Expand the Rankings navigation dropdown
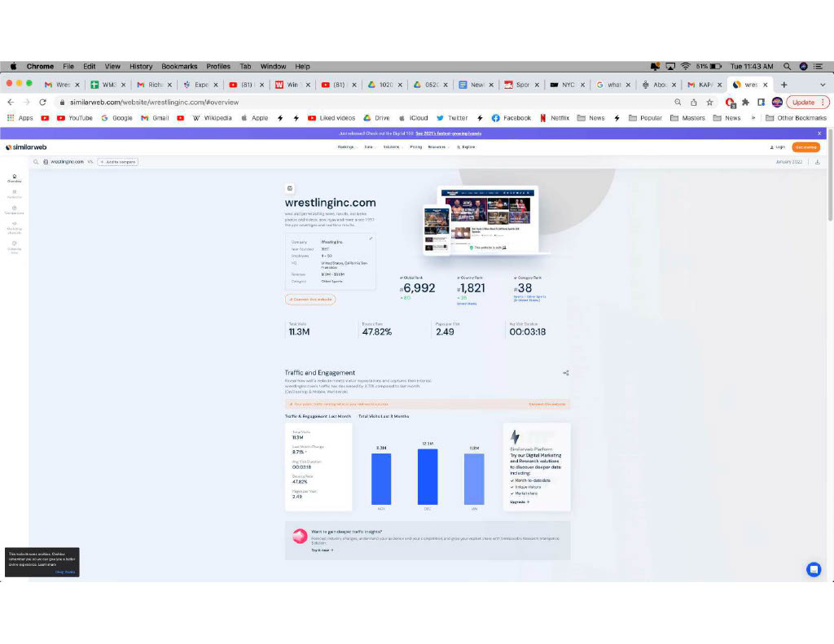The width and height of the screenshot is (834, 644). (x=347, y=147)
